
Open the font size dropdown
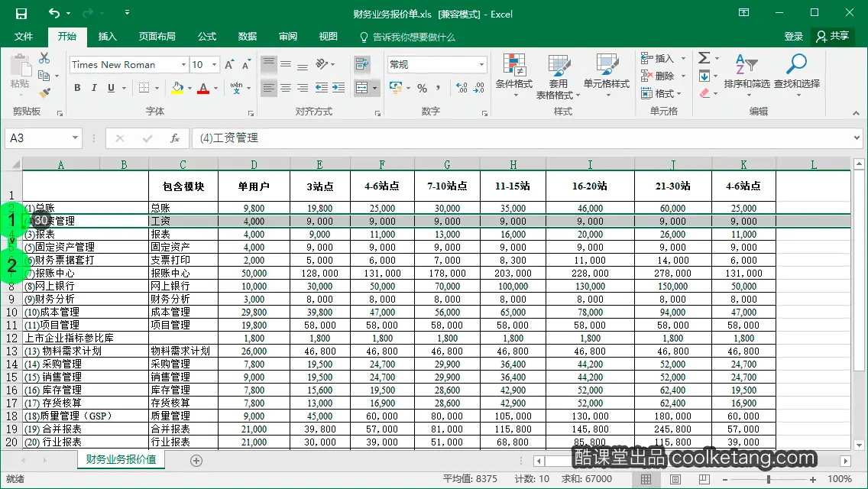[x=214, y=65]
